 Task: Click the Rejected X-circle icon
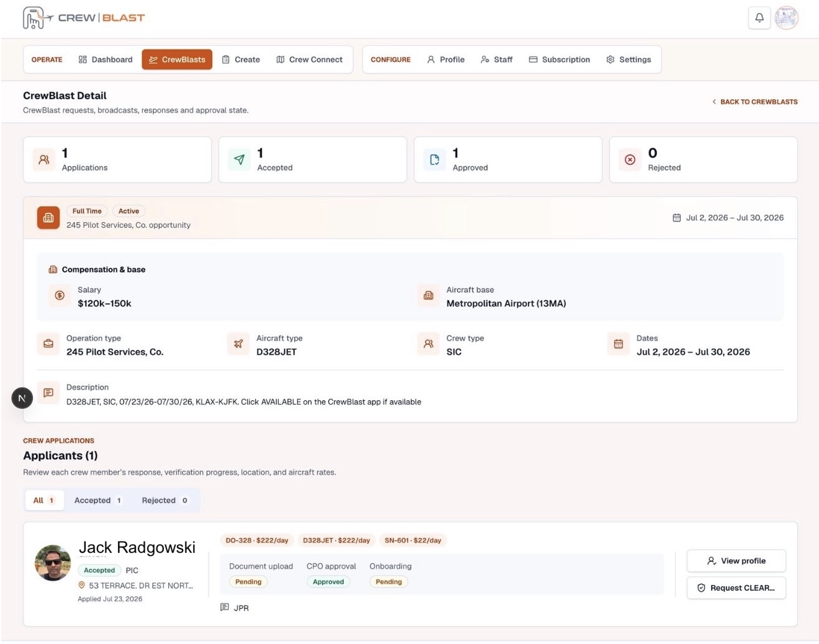630,159
